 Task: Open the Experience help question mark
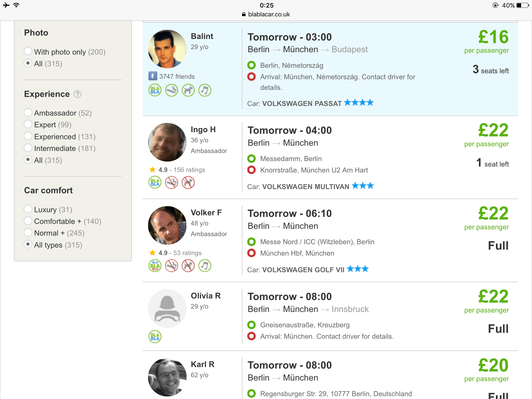pos(77,94)
